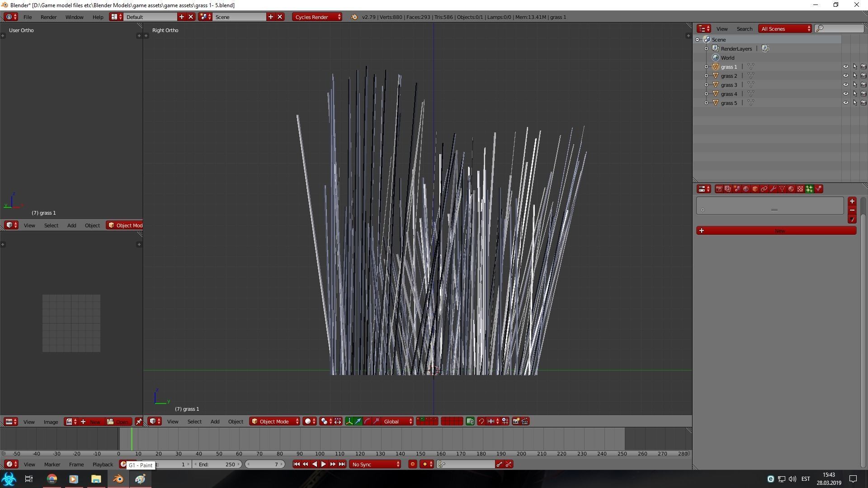Hide grass 3 using its eye icon
The width and height of the screenshot is (868, 488).
(845, 84)
